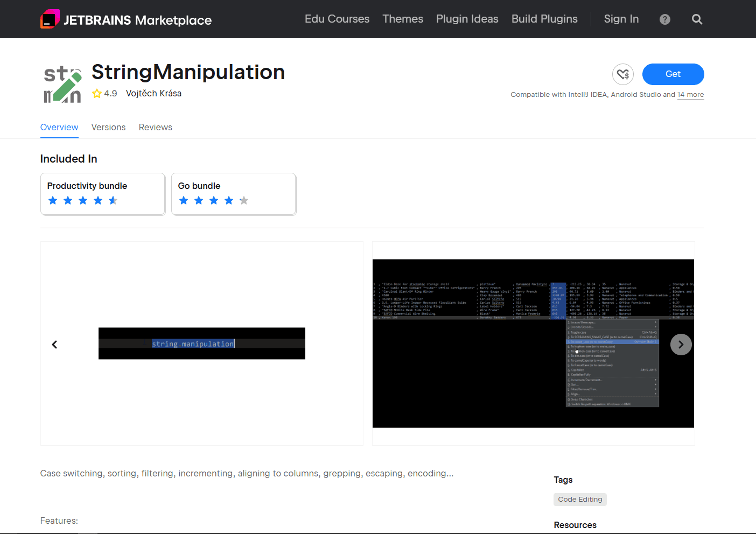Viewport: 756px width, 534px height.
Task: Click the Productivity bundle star rating
Action: pyautogui.click(x=83, y=201)
